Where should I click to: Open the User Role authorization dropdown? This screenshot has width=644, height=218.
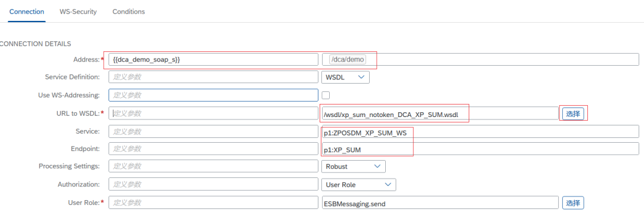(x=358, y=185)
